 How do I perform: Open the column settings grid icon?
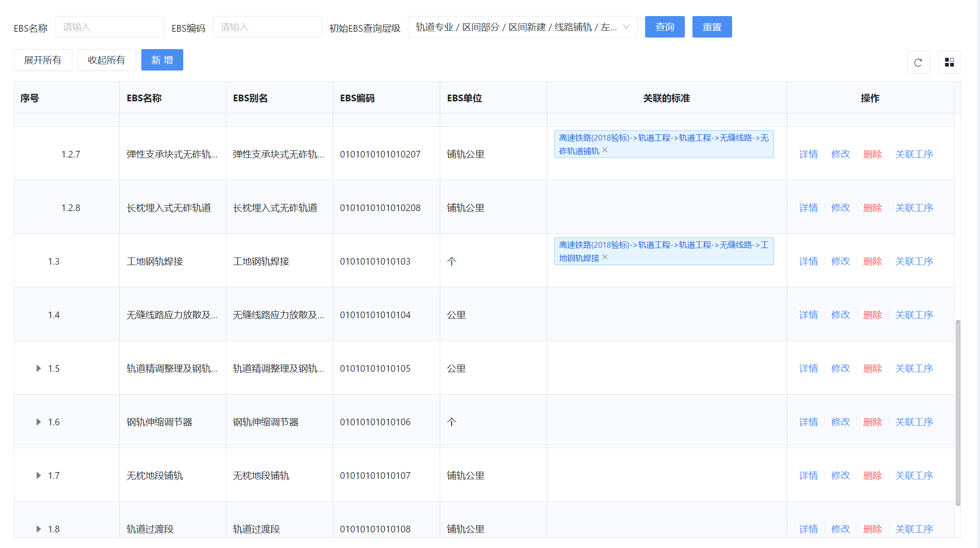pos(949,62)
